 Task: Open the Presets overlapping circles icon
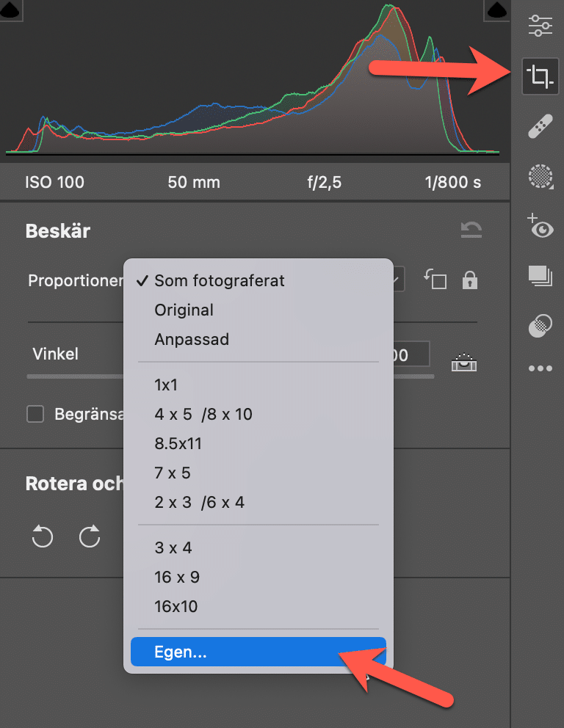540,325
